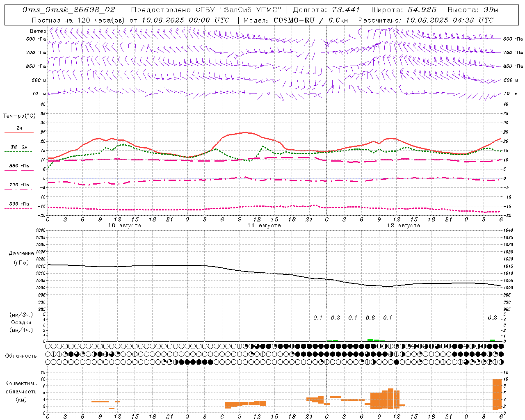This screenshot has width=525, height=420.
Task: Click the Широта: 54.925 header field
Action: coord(404,10)
